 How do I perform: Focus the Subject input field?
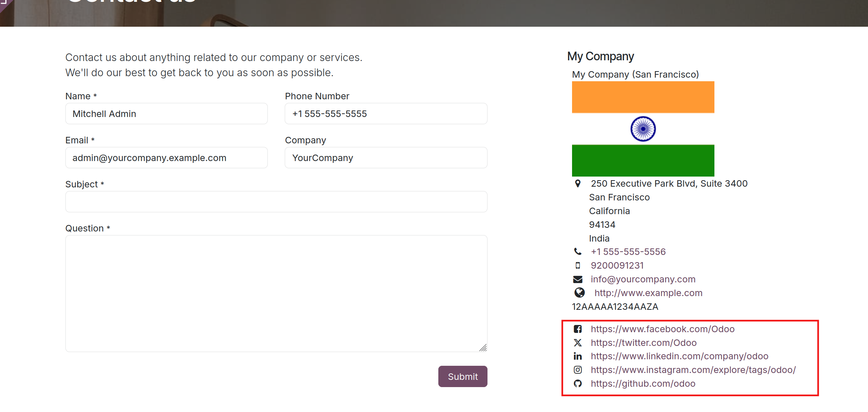(276, 201)
